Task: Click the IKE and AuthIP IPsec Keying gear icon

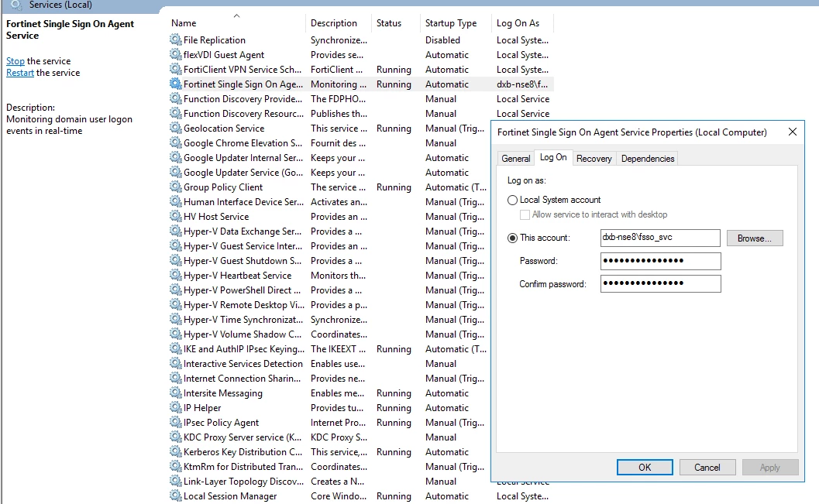Action: point(175,348)
